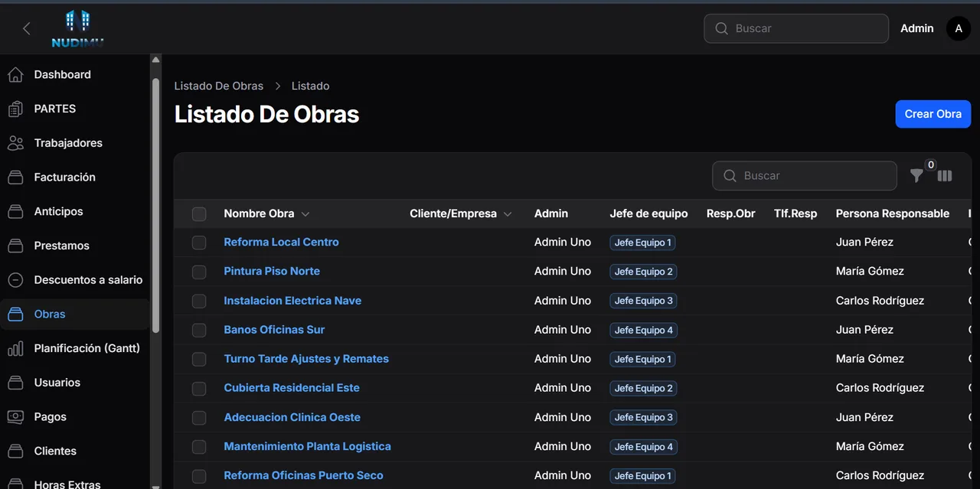Click the Pagos banknote icon
The height and width of the screenshot is (489, 980).
coord(15,417)
